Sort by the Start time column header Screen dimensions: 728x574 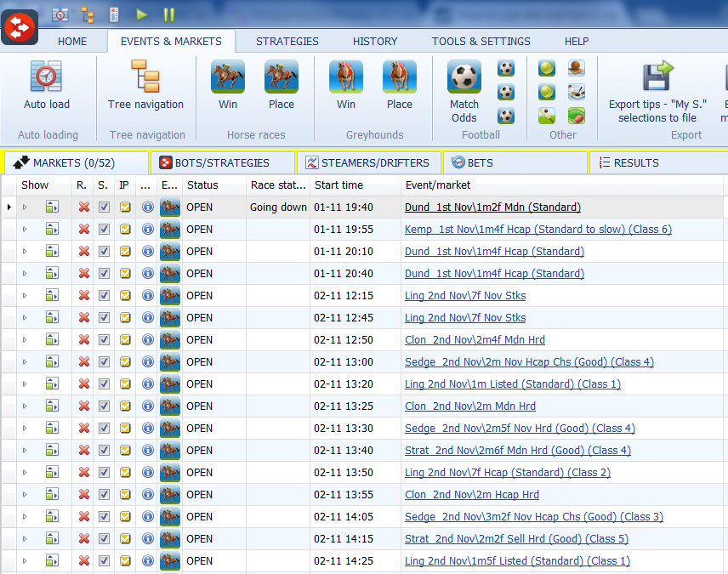click(355, 185)
